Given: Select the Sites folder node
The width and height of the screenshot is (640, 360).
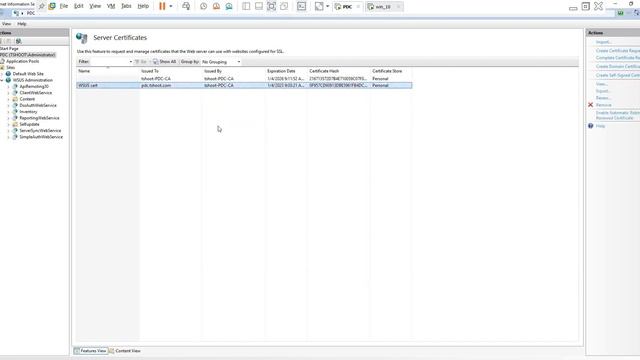Looking at the screenshot, I should 11,67.
